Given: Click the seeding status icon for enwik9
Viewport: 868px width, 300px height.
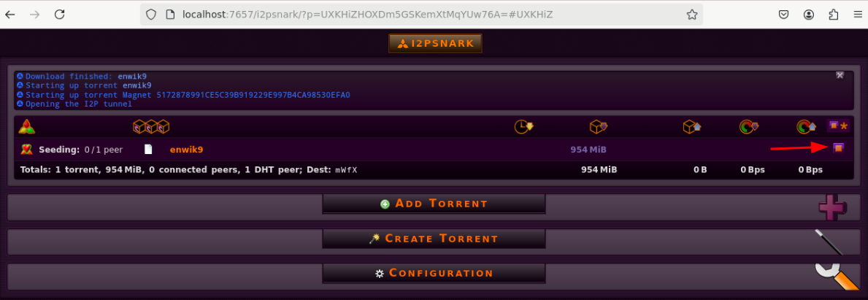Looking at the screenshot, I should tap(26, 150).
